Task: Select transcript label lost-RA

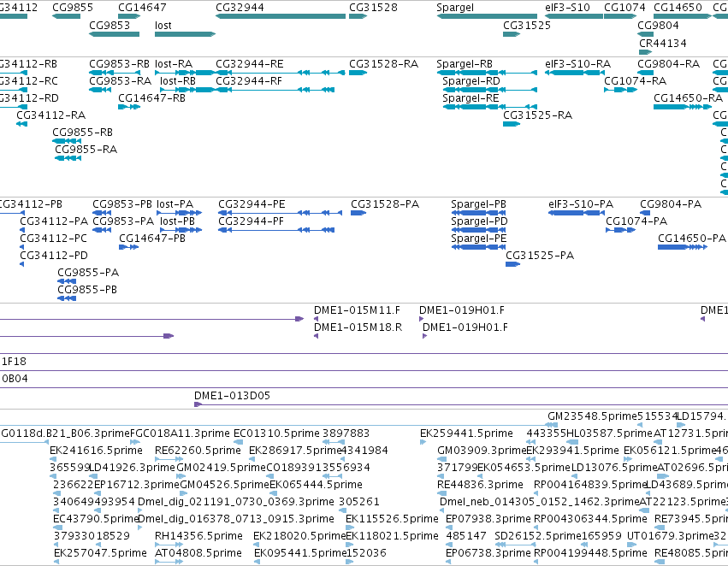Action: 174,63
